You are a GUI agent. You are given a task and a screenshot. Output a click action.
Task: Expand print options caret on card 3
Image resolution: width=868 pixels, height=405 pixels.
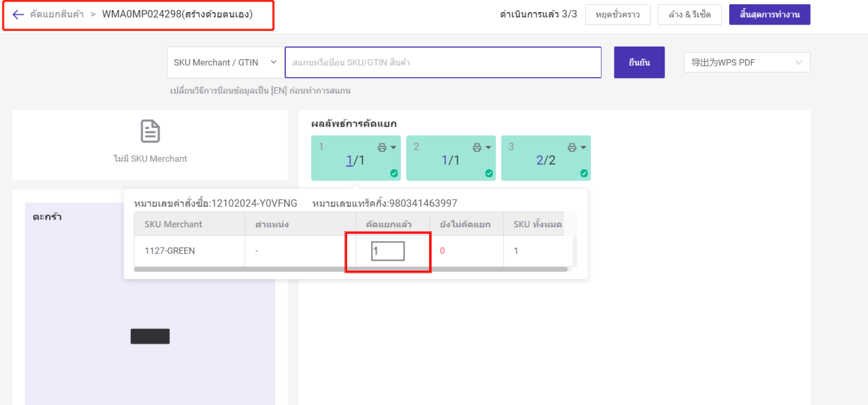[x=583, y=148]
